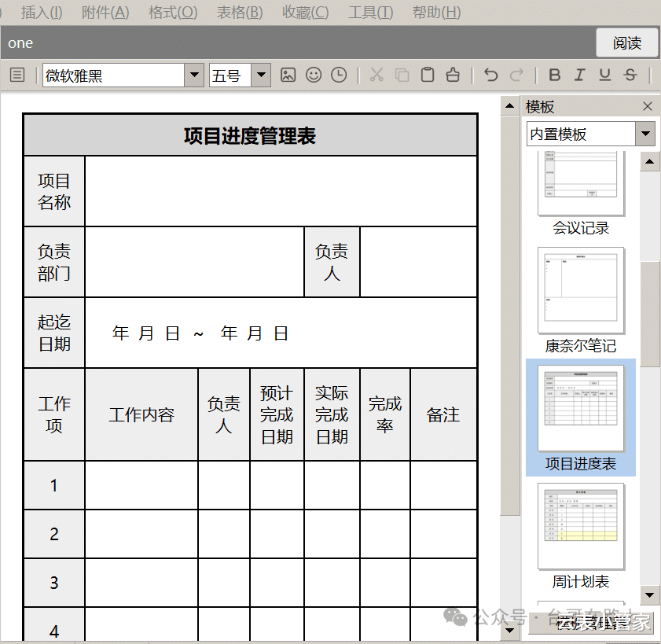Click the empty cell beside 项目名称
The height and width of the screenshot is (644, 661).
click(281, 191)
